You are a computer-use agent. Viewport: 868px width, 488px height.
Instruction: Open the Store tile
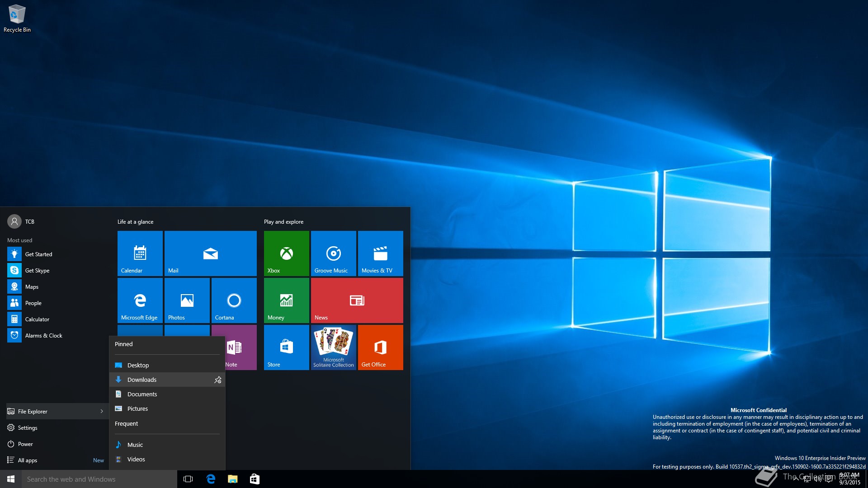tap(287, 347)
